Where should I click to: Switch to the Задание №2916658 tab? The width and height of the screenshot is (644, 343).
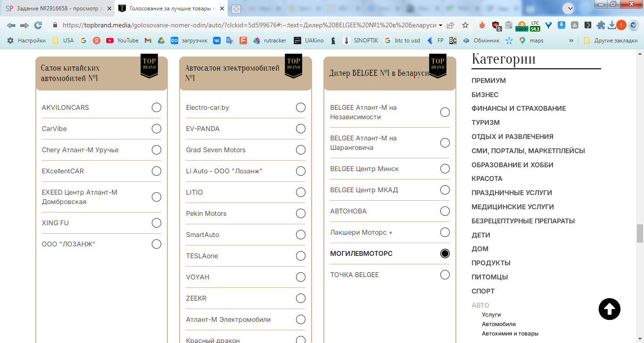57,8
